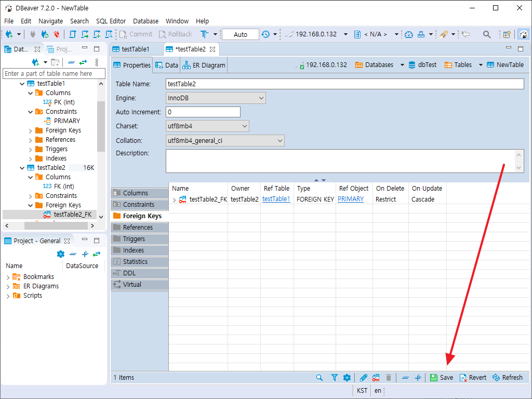Click the Filter funnel icon in bottom toolbar
The image size is (532, 399).
click(x=334, y=378)
